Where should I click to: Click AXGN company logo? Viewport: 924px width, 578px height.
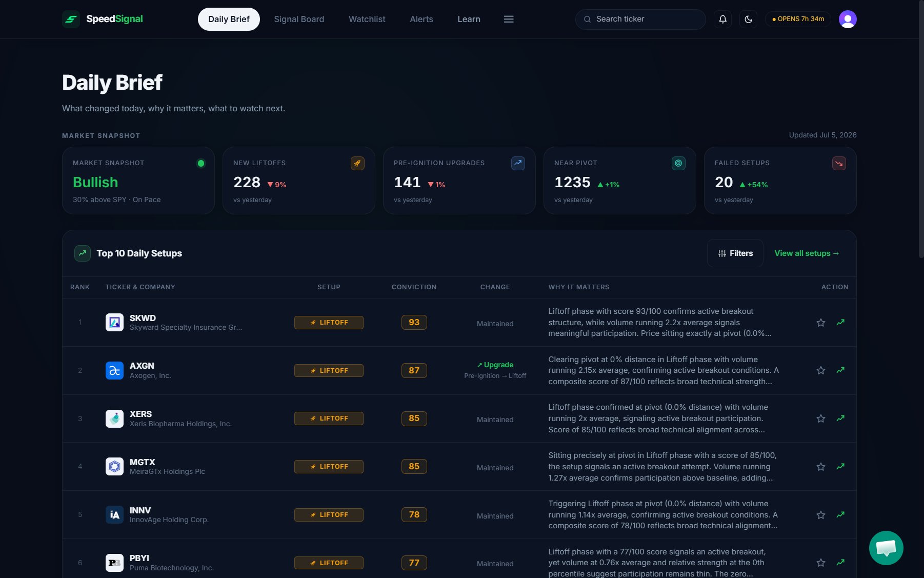(x=114, y=370)
